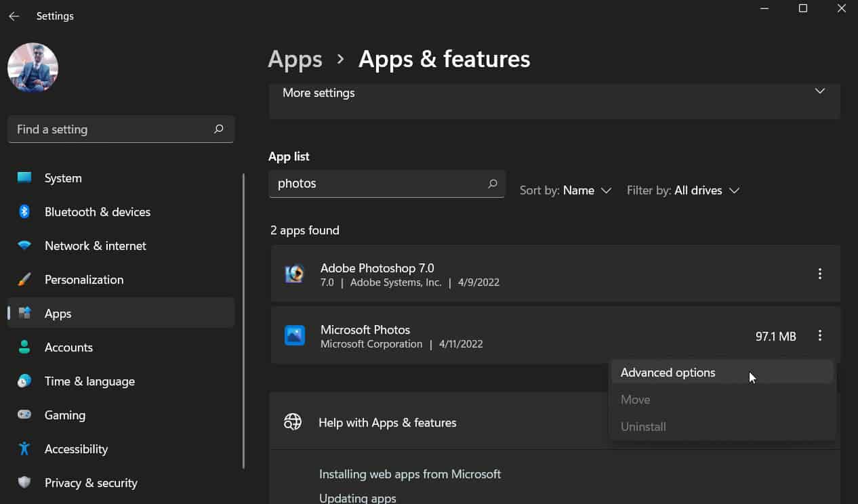The image size is (858, 504).
Task: Choose Advanced options from context menu
Action: pos(668,373)
